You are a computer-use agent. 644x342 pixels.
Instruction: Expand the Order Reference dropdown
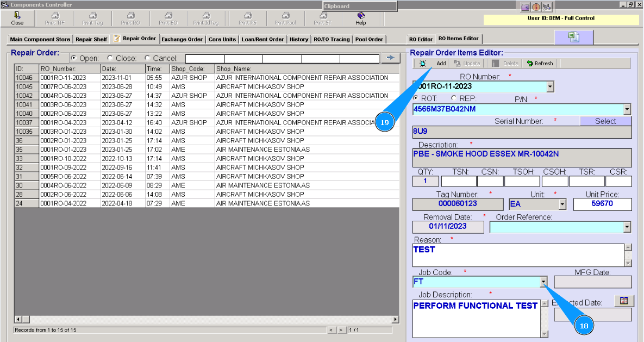click(x=627, y=227)
